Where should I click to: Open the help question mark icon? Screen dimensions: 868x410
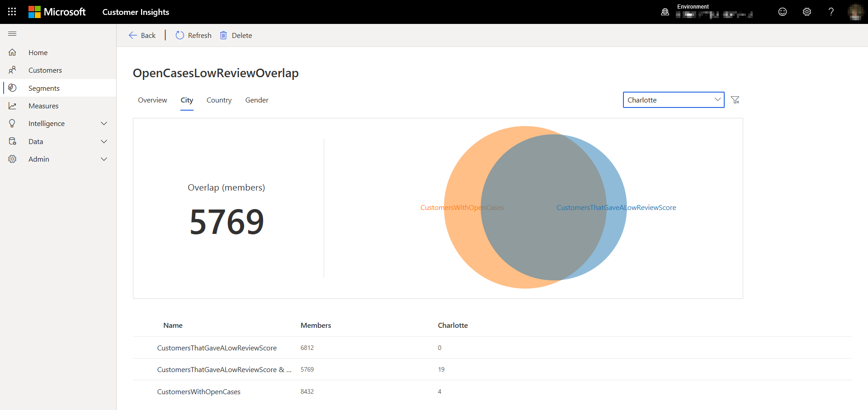point(831,12)
